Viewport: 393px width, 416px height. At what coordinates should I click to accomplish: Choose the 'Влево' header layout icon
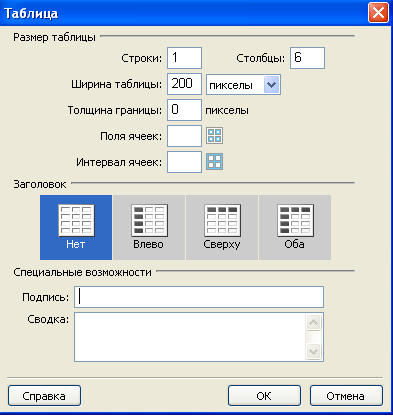149,227
